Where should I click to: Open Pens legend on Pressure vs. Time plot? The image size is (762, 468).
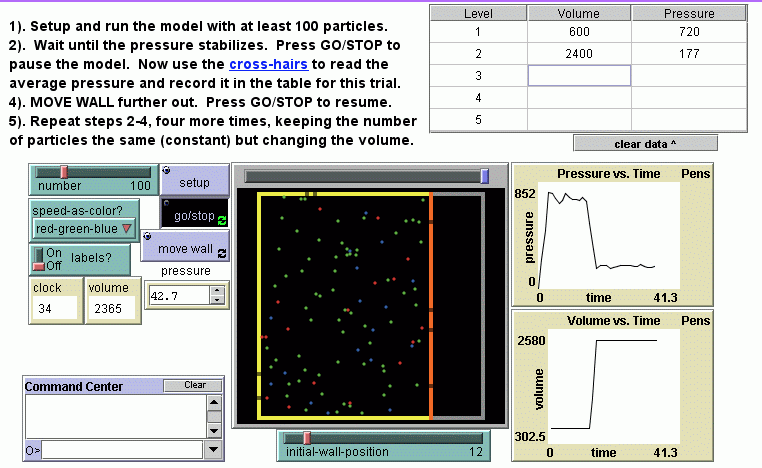[695, 174]
